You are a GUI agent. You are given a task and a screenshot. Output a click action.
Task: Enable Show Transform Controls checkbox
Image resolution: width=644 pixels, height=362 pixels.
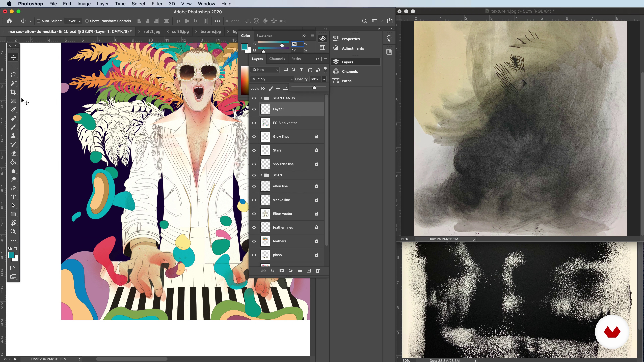click(87, 21)
